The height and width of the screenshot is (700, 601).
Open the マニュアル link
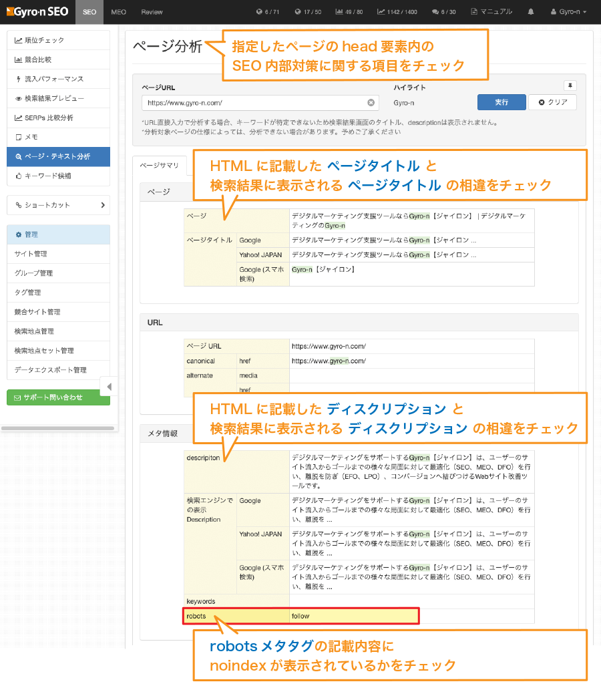tap(491, 11)
